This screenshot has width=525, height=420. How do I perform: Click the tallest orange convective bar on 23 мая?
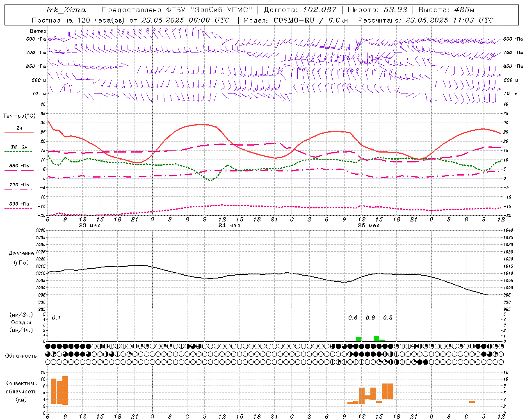(x=65, y=390)
